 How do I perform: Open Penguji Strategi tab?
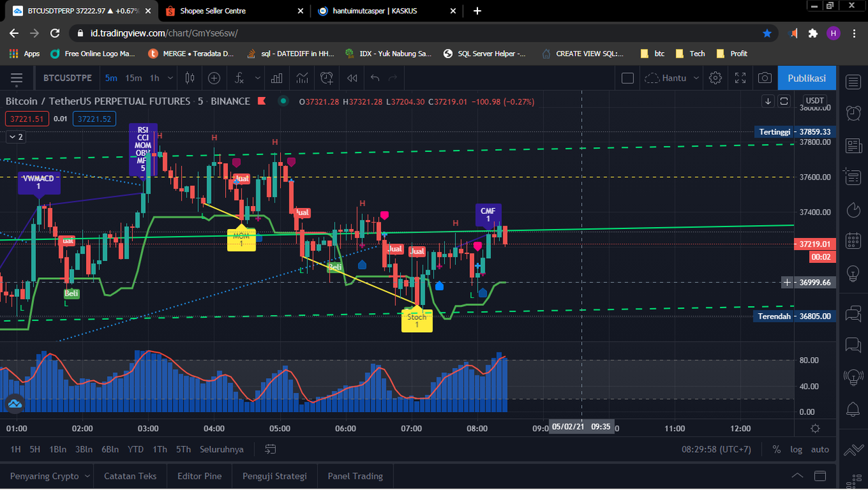click(275, 476)
